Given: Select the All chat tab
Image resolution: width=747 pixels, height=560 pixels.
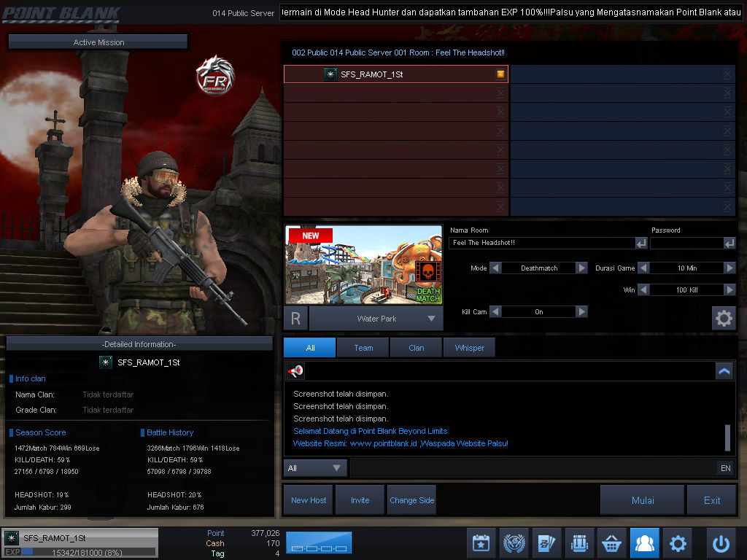Looking at the screenshot, I should [x=309, y=348].
